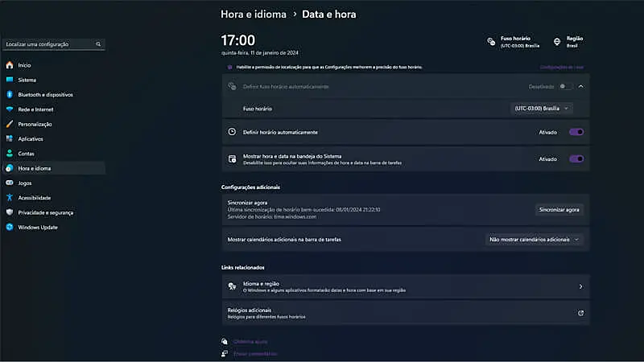Click the Região Brasil summary at top right
This screenshot has width=644, height=362.
click(x=568, y=42)
